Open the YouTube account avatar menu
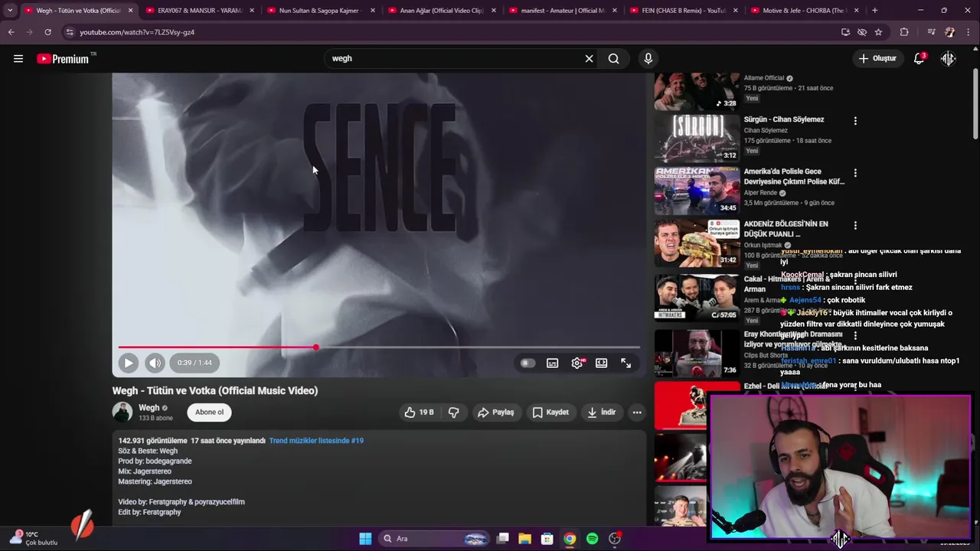The width and height of the screenshot is (980, 551). click(948, 58)
